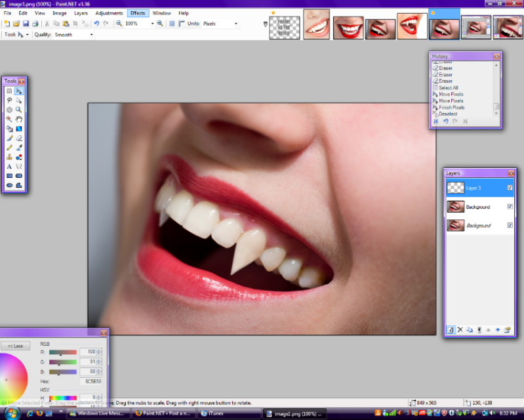The height and width of the screenshot is (420, 524).
Task: Select the Ellipse shape tool
Action: 9,185
